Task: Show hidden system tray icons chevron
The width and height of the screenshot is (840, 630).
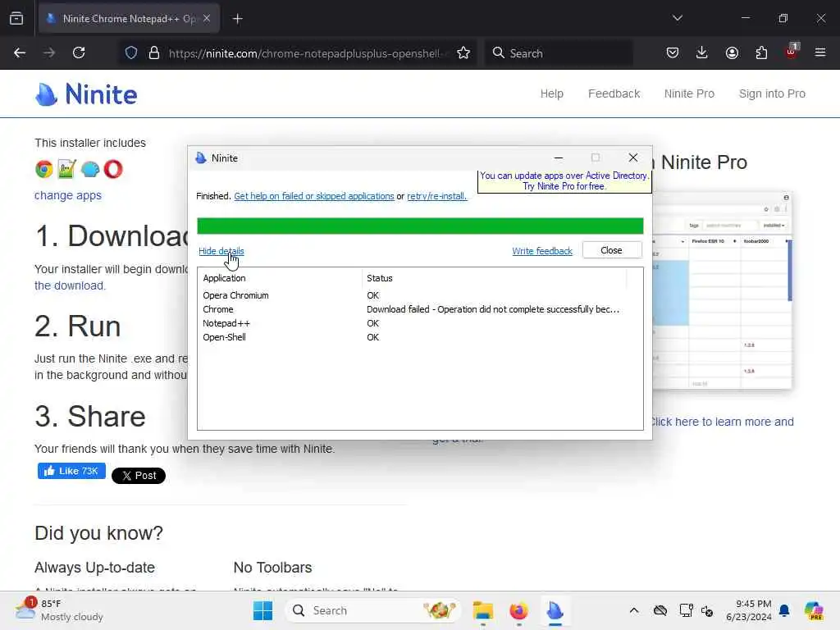Action: pos(634,610)
